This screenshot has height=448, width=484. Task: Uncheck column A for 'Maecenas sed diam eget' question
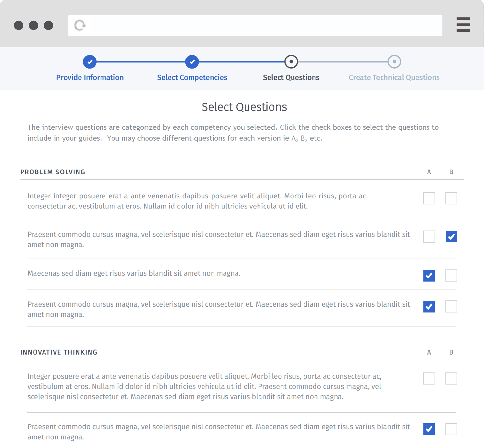click(429, 275)
